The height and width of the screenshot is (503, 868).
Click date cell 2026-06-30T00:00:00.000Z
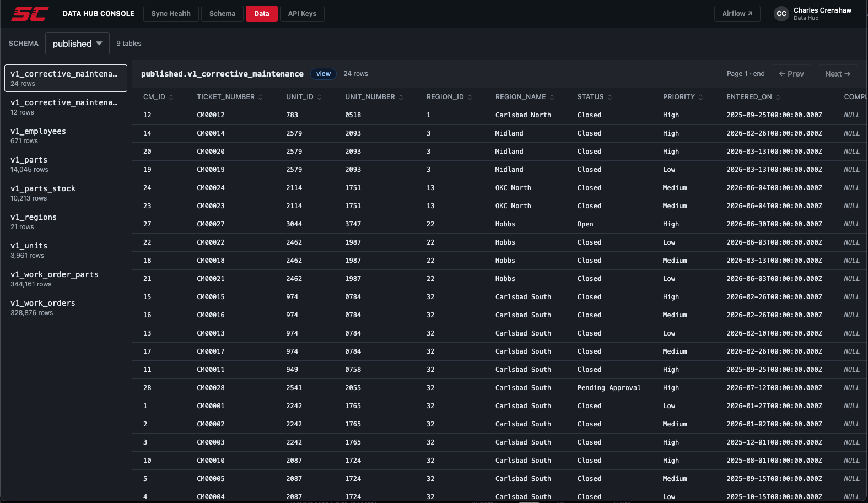tap(774, 224)
